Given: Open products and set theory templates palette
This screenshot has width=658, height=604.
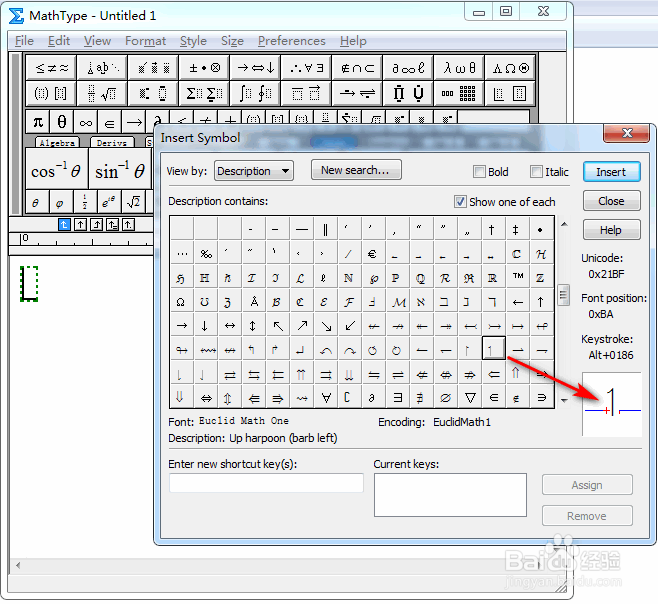Looking at the screenshot, I should tap(408, 93).
